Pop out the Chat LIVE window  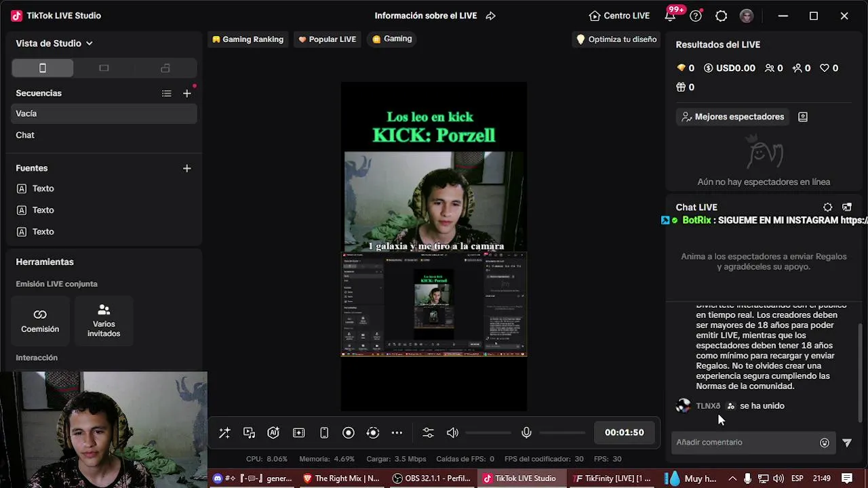click(846, 207)
